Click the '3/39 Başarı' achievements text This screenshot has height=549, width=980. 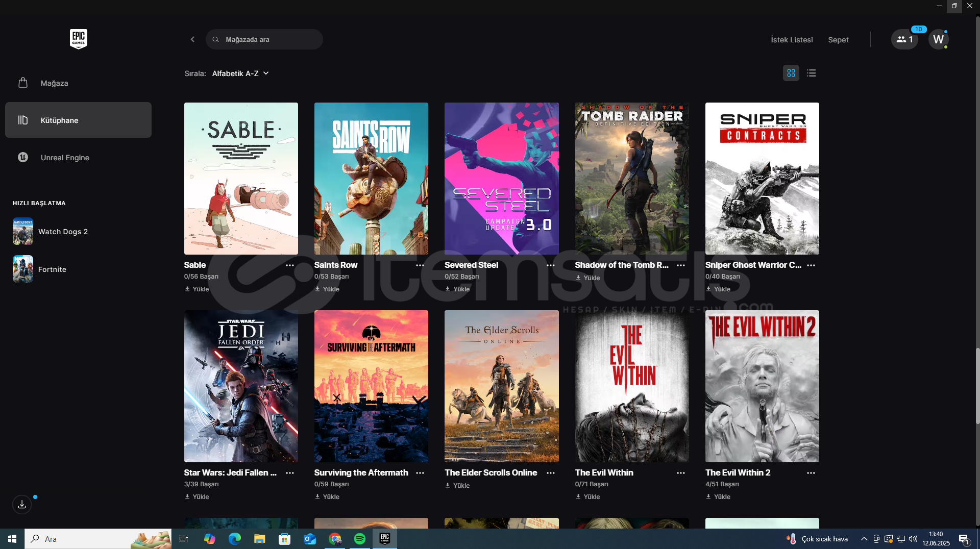(201, 484)
